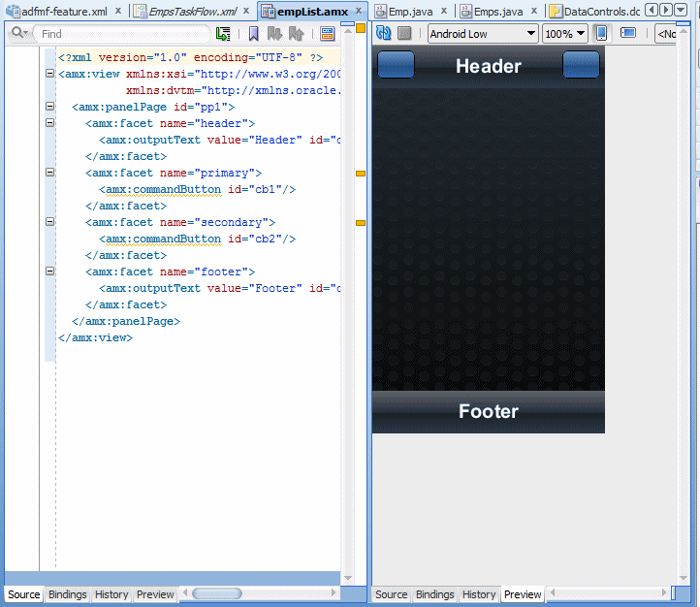The height and width of the screenshot is (607, 700).
Task: Click left editor scroll-down arrow
Action: coord(348,578)
